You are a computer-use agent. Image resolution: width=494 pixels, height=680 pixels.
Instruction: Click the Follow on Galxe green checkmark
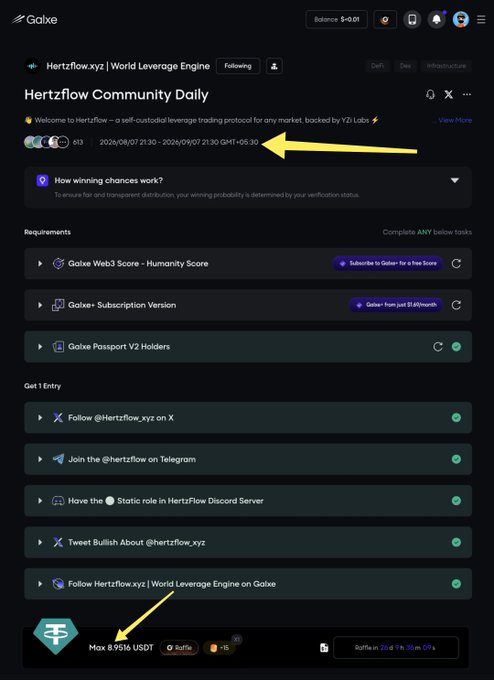[456, 584]
